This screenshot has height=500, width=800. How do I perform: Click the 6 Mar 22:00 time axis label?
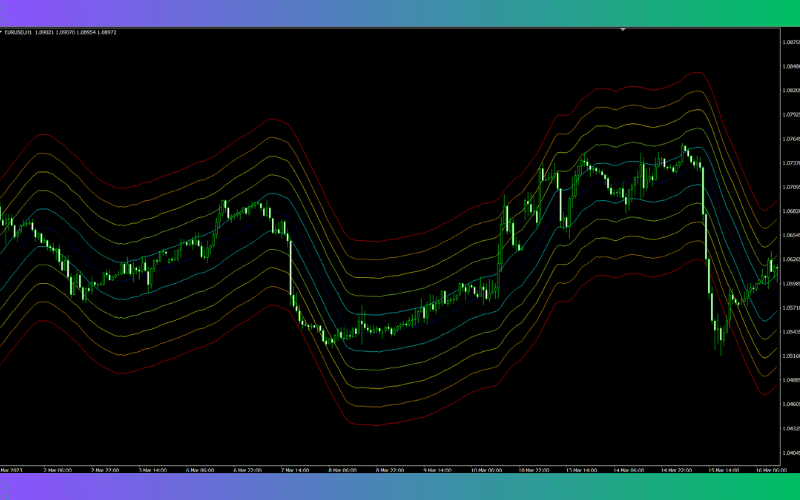247,469
